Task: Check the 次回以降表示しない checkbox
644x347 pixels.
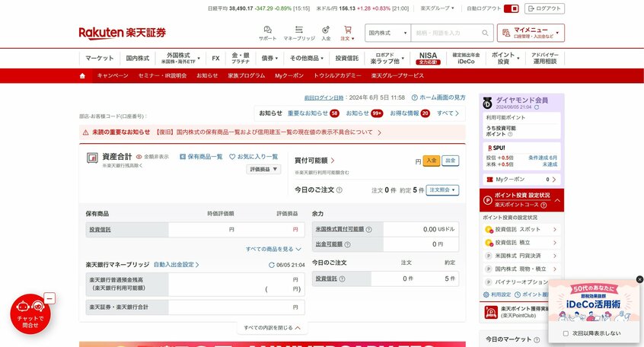Action: tap(566, 333)
